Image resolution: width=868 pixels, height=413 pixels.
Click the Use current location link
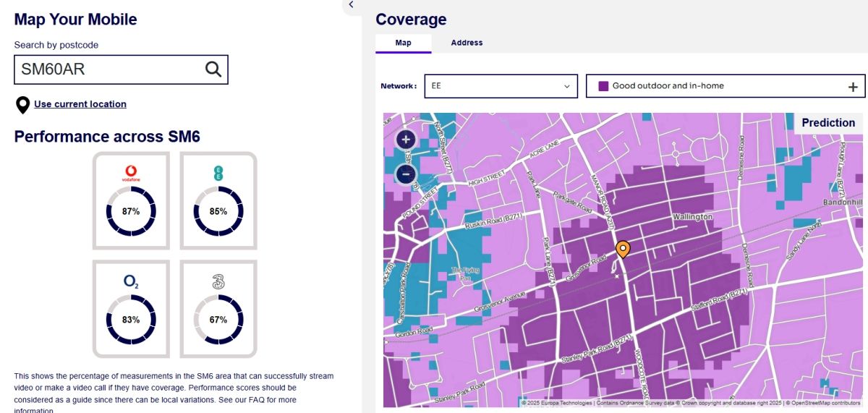80,104
